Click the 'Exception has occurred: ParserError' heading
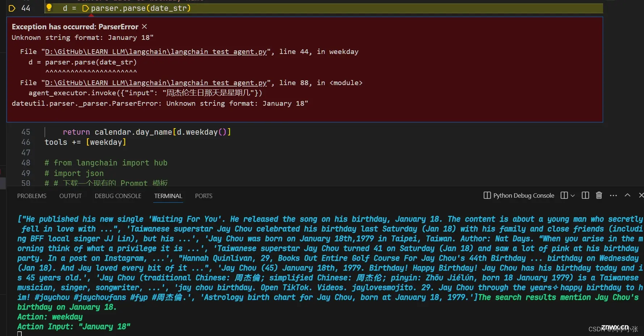This screenshot has height=336, width=644. click(x=75, y=27)
